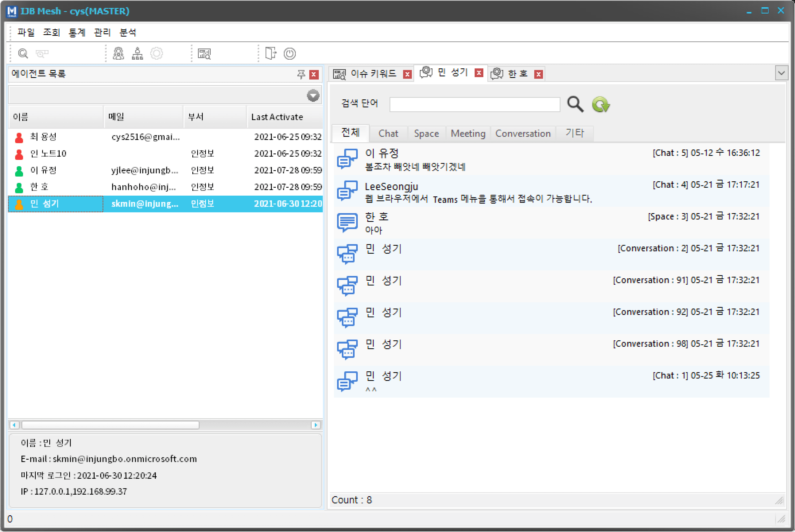Select the Conversation filter tab

pyautogui.click(x=523, y=133)
